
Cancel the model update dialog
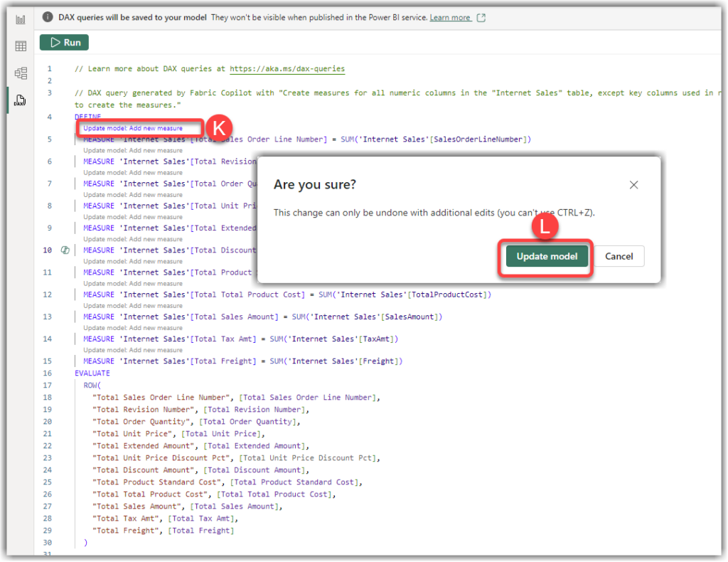619,256
